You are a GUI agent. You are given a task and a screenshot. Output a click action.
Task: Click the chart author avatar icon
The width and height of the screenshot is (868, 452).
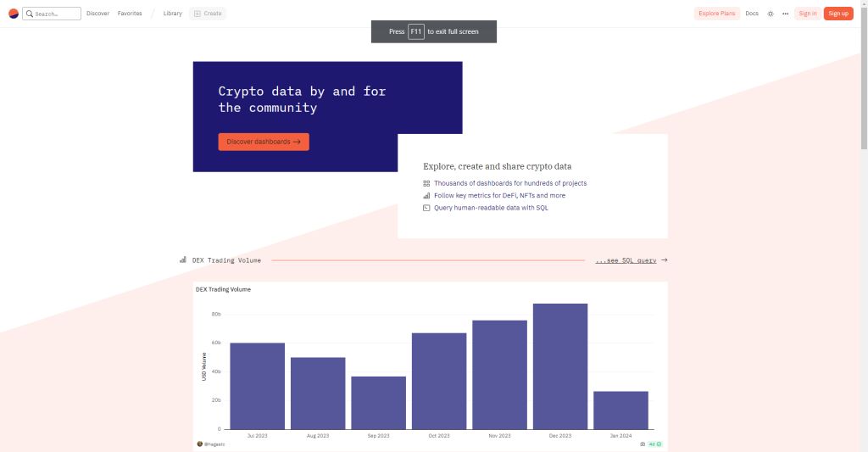[x=200, y=444]
